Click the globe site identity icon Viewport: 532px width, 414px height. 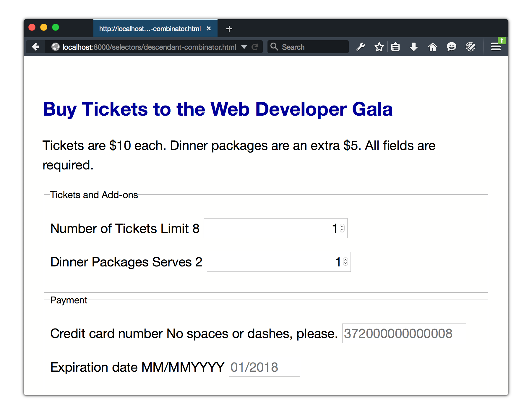[55, 47]
